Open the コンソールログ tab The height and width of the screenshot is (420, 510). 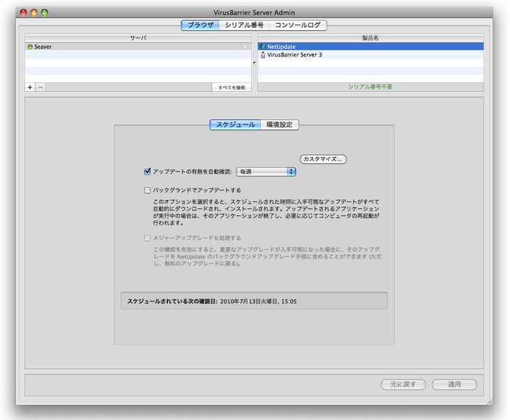click(298, 25)
